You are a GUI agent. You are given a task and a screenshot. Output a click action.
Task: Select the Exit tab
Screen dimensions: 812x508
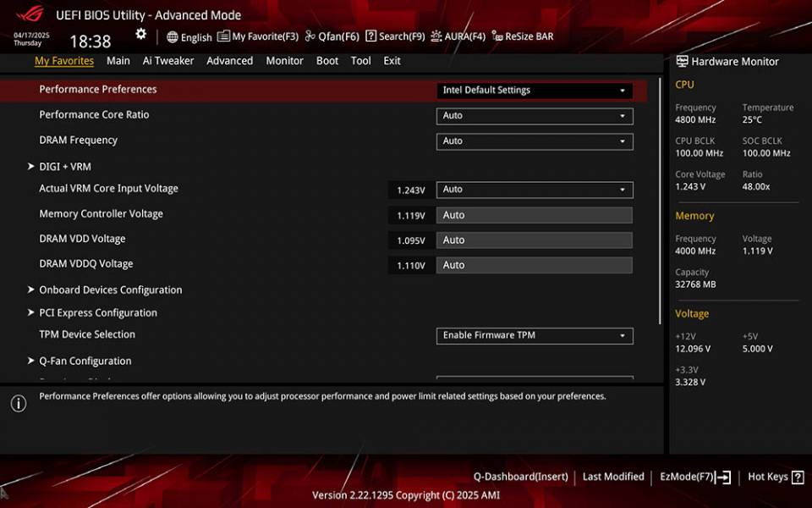click(392, 61)
